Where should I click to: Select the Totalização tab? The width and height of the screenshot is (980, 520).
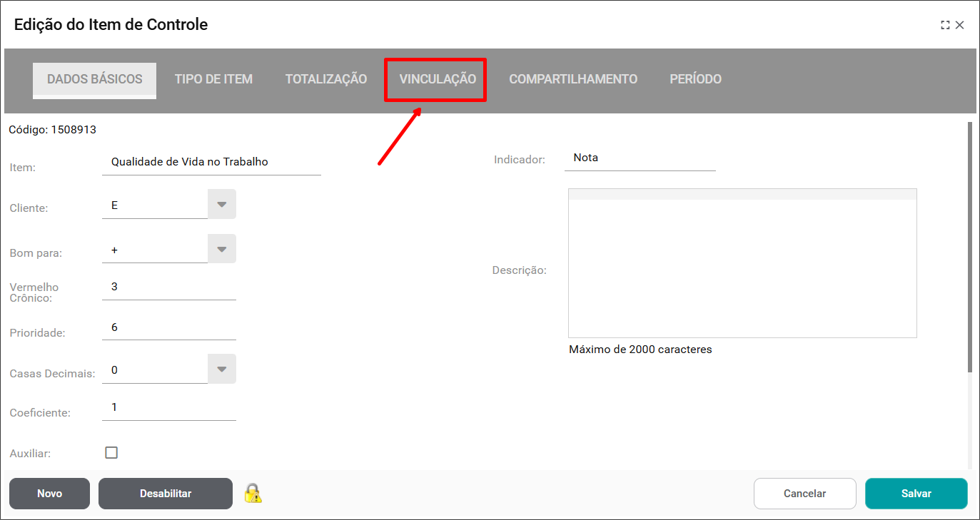pyautogui.click(x=326, y=79)
